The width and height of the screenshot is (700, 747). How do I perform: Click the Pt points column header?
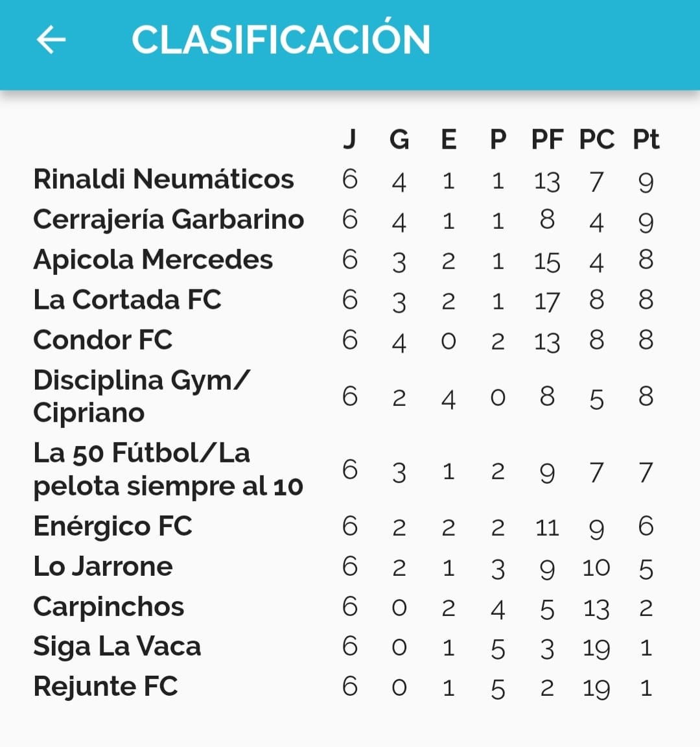tap(646, 139)
